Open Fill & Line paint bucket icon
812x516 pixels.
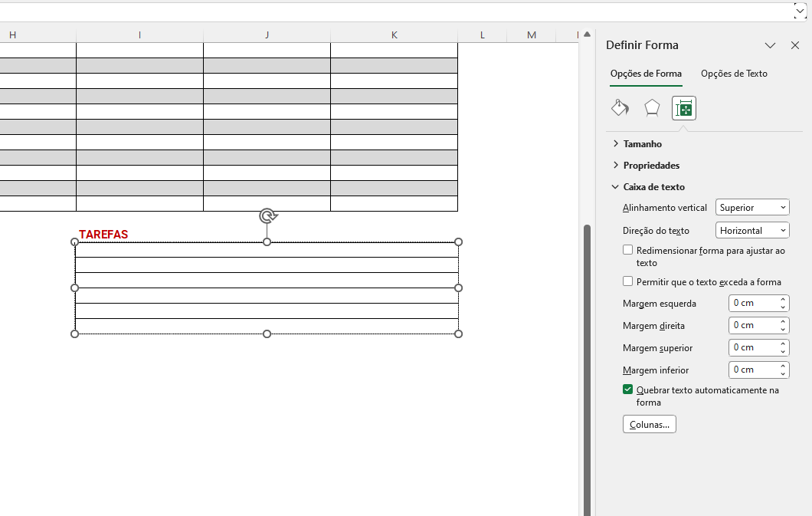(x=620, y=108)
